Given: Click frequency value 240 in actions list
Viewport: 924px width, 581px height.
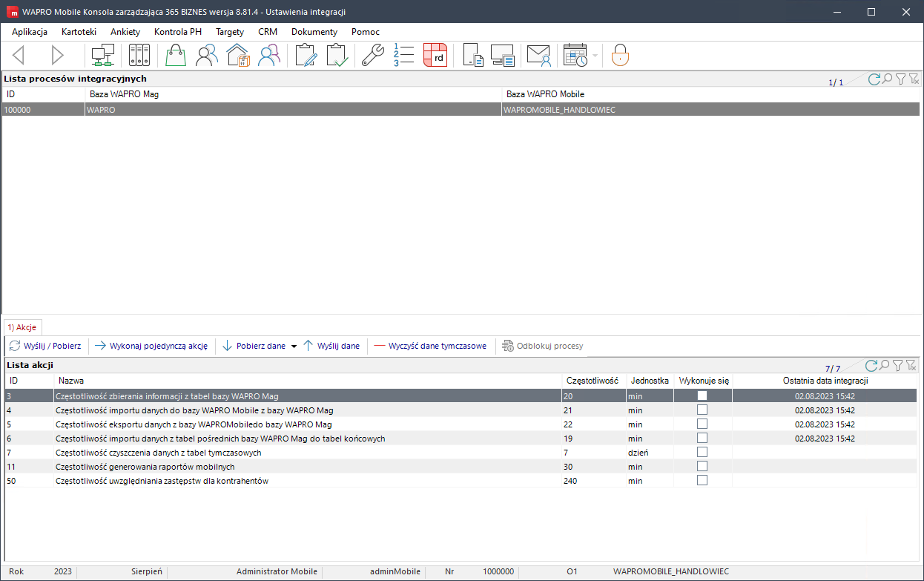Looking at the screenshot, I should pyautogui.click(x=570, y=481).
